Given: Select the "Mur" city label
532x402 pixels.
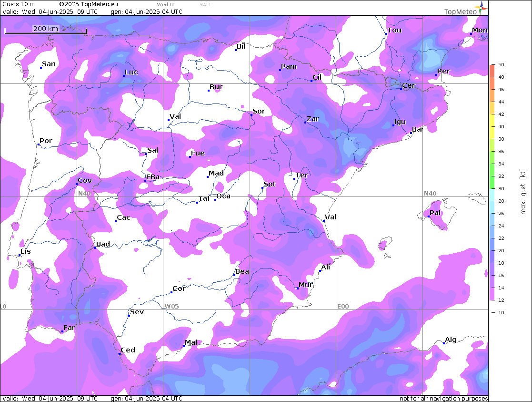Looking at the screenshot, I should [x=305, y=284].
